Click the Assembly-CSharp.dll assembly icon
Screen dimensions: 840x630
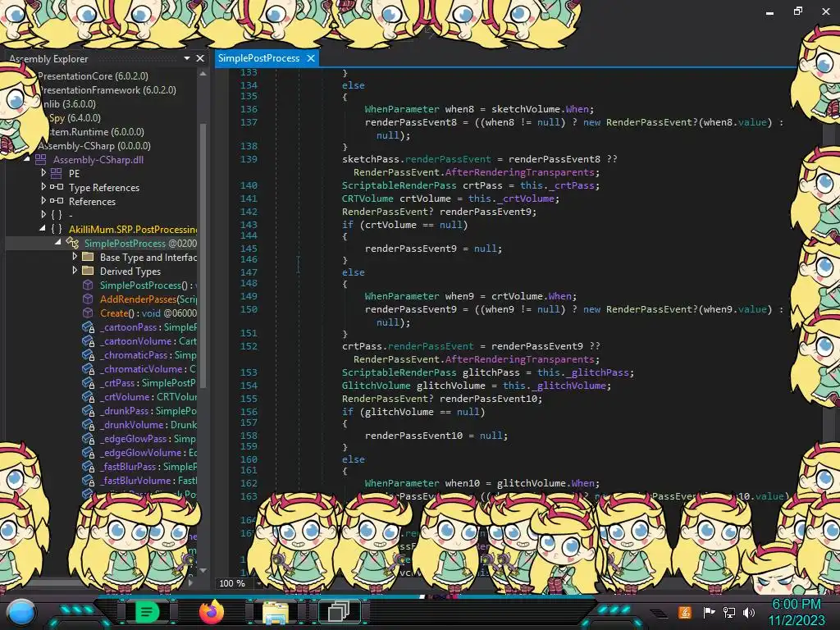pos(41,160)
